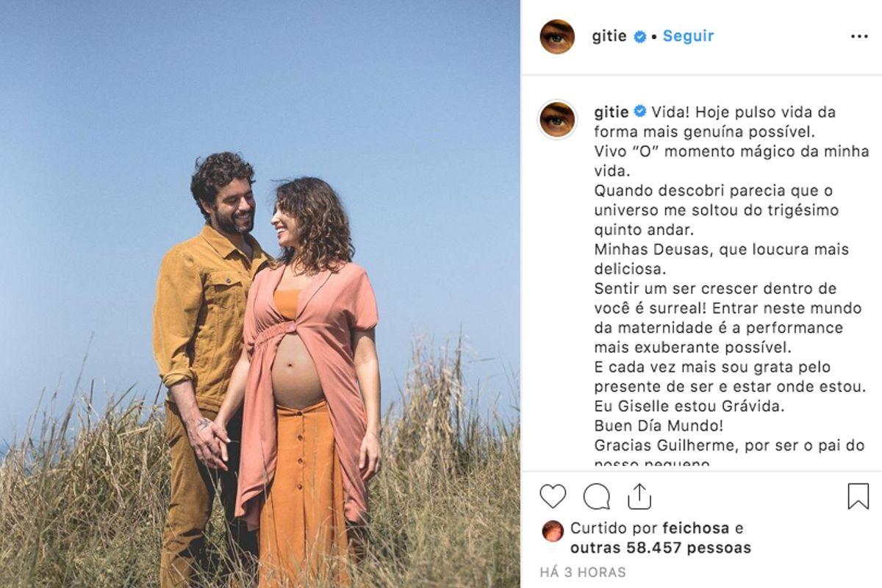This screenshot has height=588, width=882.
Task: Open the gitie avatar beside the caption
Action: pos(557,119)
